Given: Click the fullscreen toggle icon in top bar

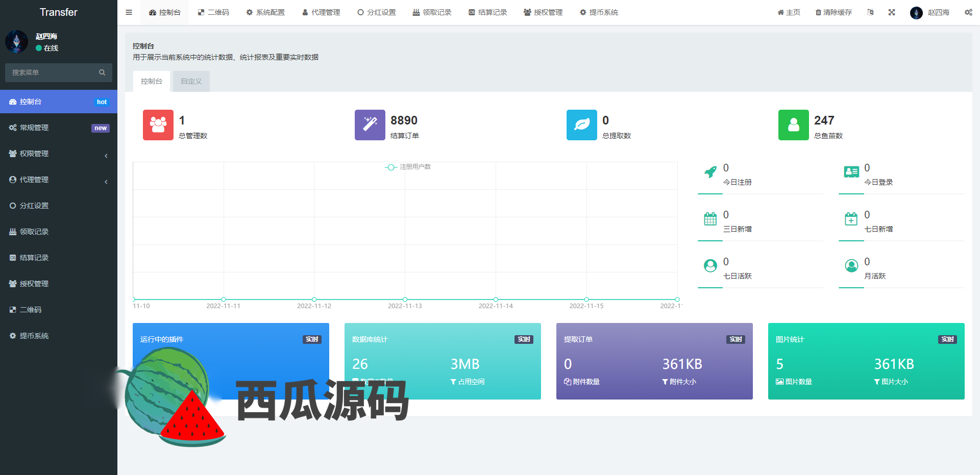Looking at the screenshot, I should click(891, 12).
